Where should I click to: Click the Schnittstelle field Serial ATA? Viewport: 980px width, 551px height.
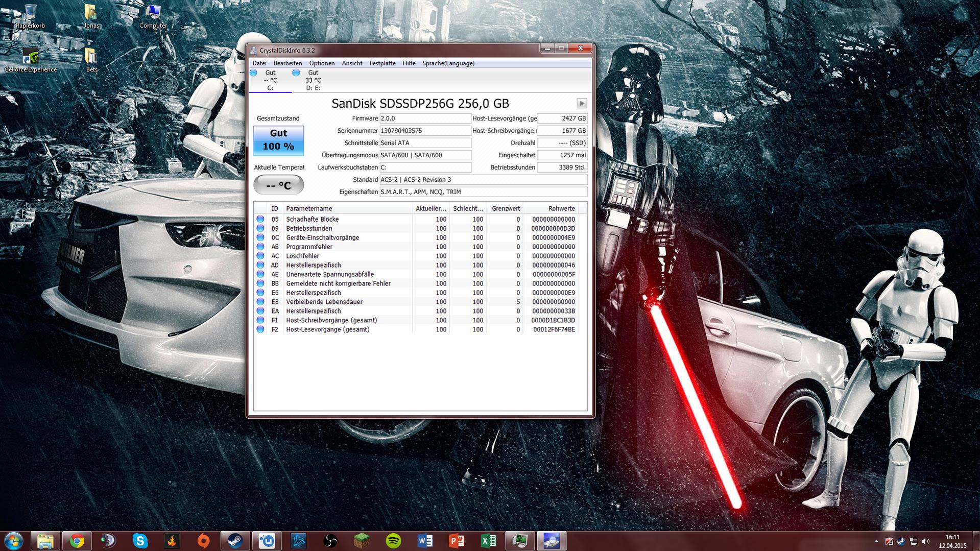(x=425, y=143)
